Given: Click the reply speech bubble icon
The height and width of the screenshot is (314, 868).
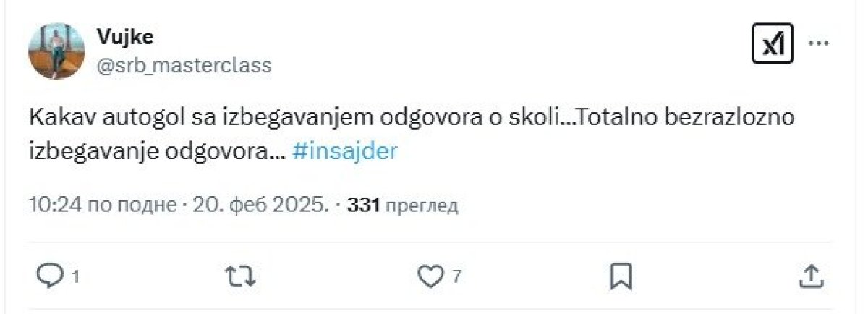Looking at the screenshot, I should pyautogui.click(x=49, y=275).
